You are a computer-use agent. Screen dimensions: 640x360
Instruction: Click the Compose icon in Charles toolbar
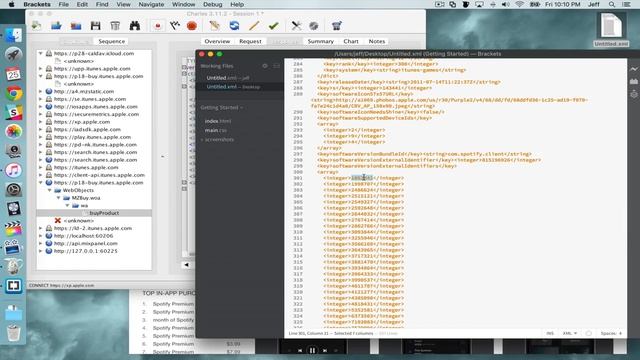tap(214, 26)
